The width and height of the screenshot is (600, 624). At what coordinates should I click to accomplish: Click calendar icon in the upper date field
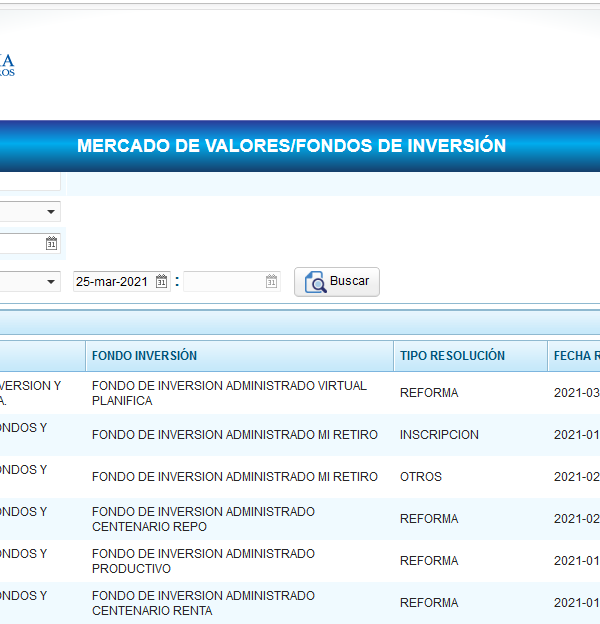point(52,243)
